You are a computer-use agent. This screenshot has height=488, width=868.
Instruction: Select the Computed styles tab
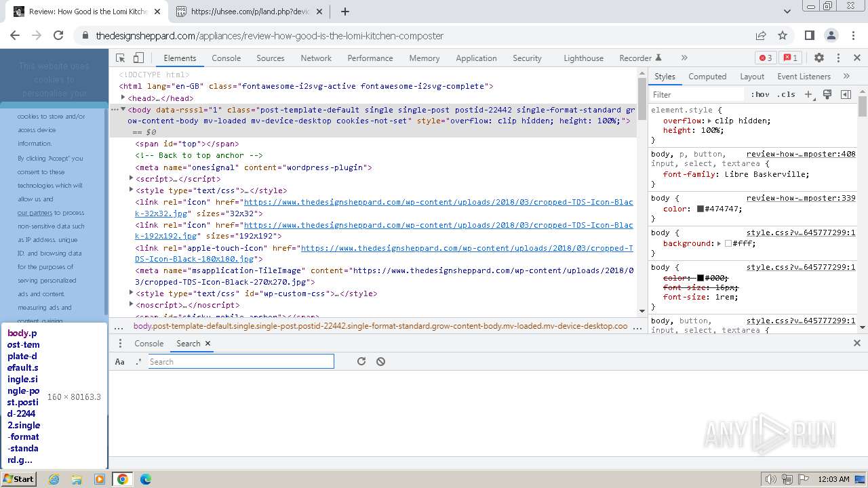click(x=707, y=77)
